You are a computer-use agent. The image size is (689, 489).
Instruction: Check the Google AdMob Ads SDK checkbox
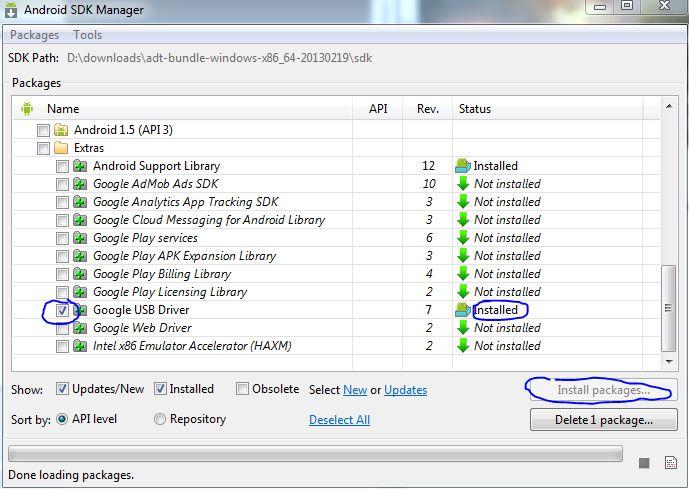click(x=62, y=185)
